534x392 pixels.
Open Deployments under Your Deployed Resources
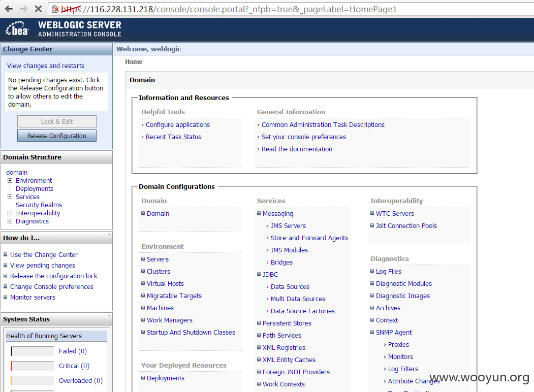[166, 378]
